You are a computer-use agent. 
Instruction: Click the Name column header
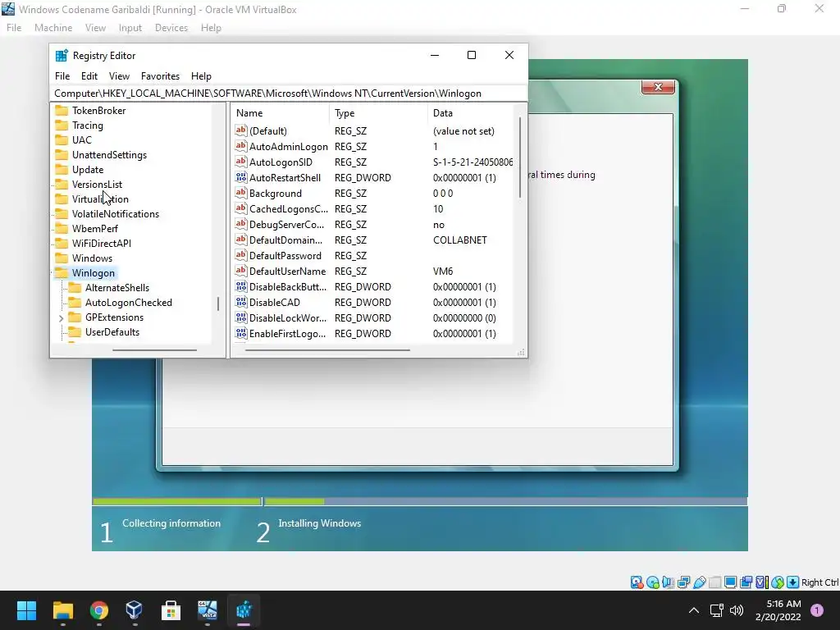point(281,113)
